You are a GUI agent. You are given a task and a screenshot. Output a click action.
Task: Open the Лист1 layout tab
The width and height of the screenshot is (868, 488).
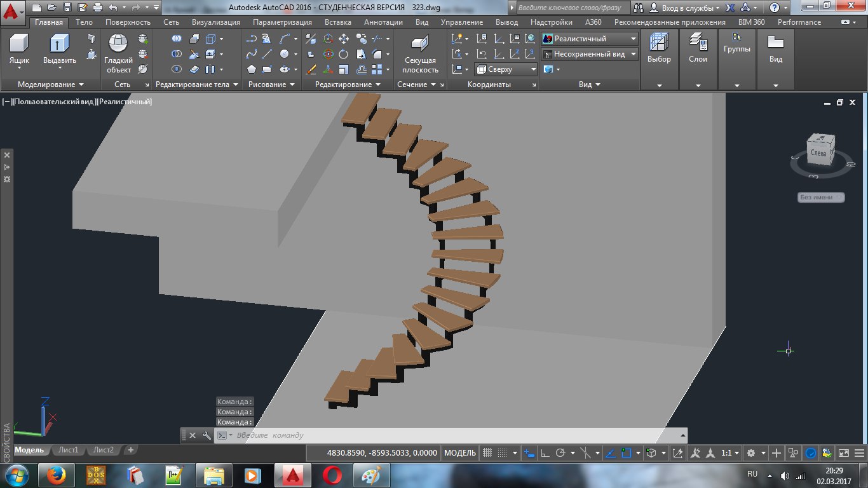click(x=69, y=450)
